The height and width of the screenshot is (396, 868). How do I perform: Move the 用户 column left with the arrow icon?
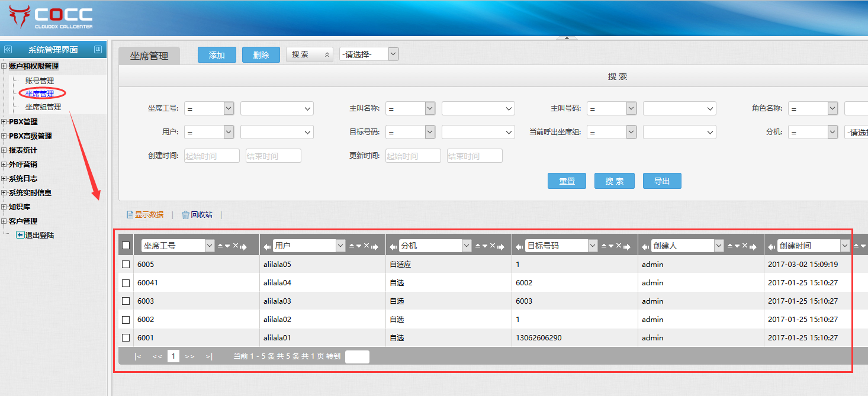point(267,246)
